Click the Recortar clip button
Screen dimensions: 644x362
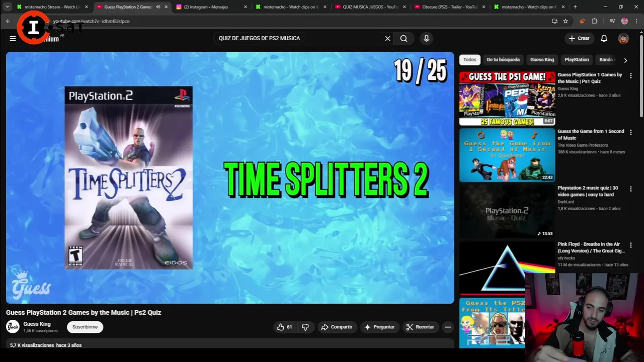pos(420,327)
